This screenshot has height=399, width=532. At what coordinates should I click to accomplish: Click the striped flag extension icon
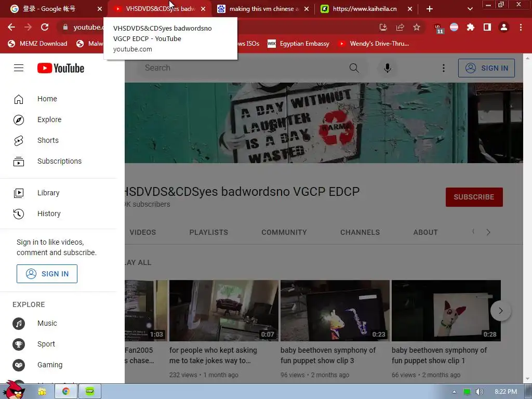[x=454, y=27]
